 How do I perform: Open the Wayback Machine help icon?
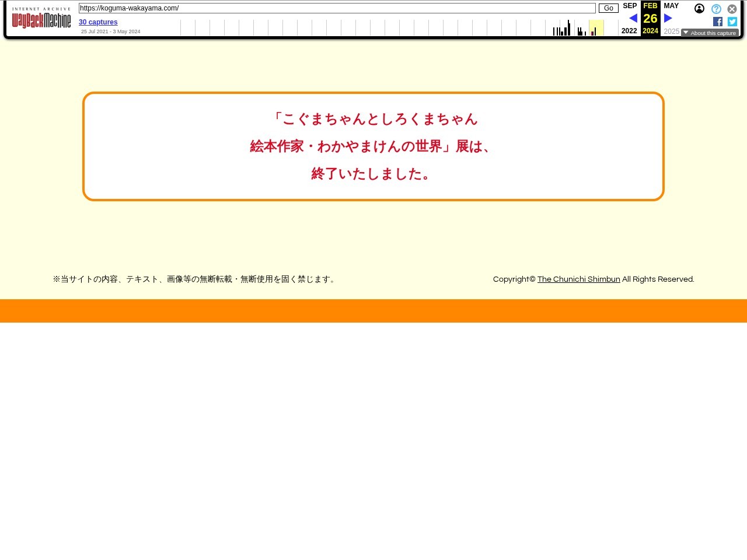tap(716, 9)
